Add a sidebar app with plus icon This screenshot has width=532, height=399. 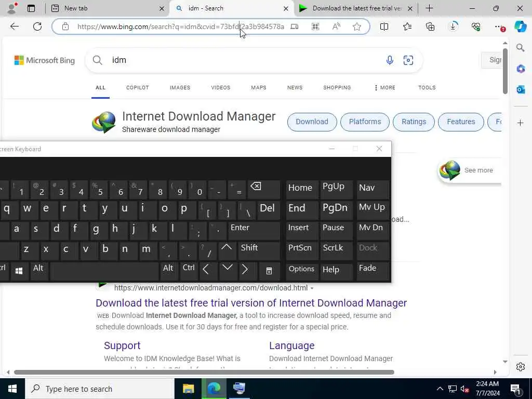[x=520, y=123]
